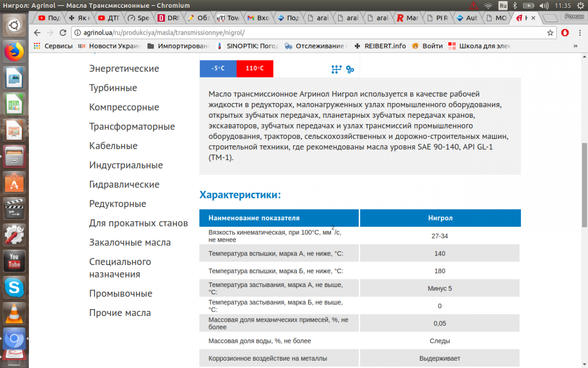Screen dimensions: 588x368
Task: Select the Закалочные масла category
Action: pos(130,242)
